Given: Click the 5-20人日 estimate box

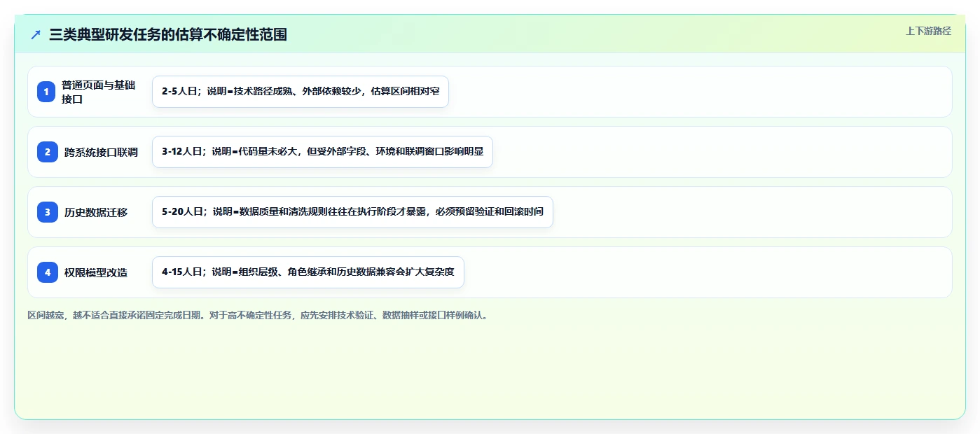Looking at the screenshot, I should click(x=352, y=212).
